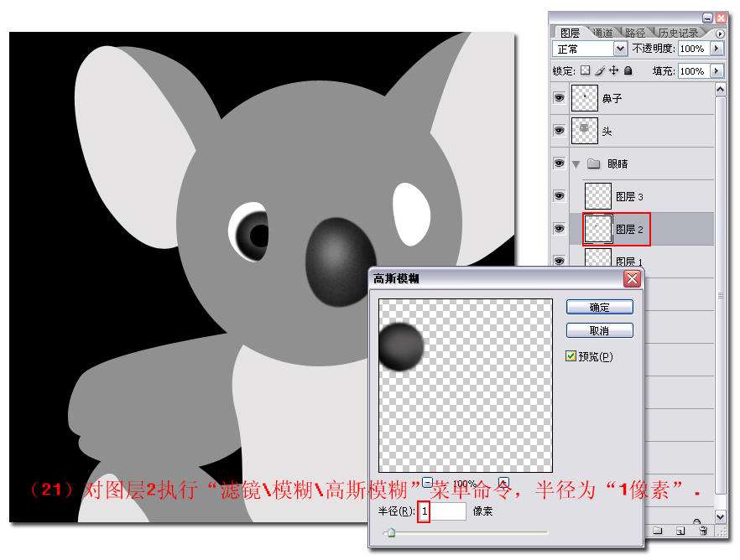Hide the 鼻子 layer via eye icon
Image resolution: width=740 pixels, height=560 pixels.
click(x=559, y=98)
